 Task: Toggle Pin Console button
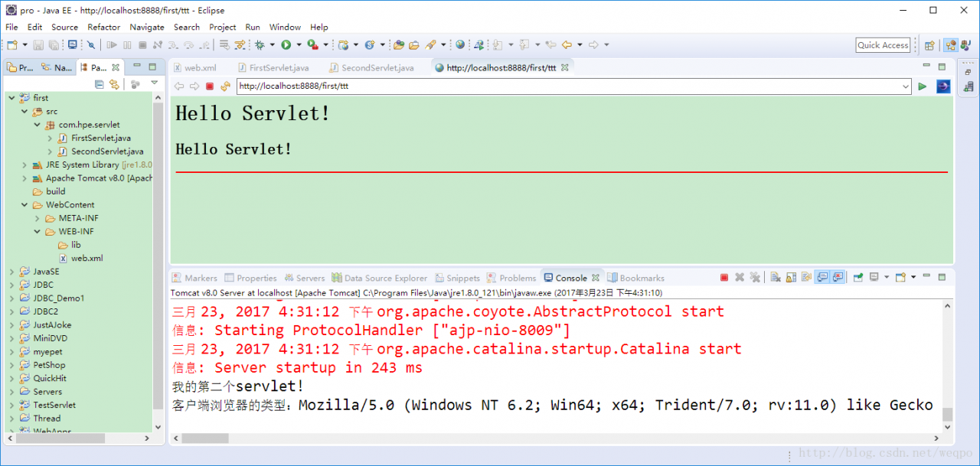[x=858, y=278]
